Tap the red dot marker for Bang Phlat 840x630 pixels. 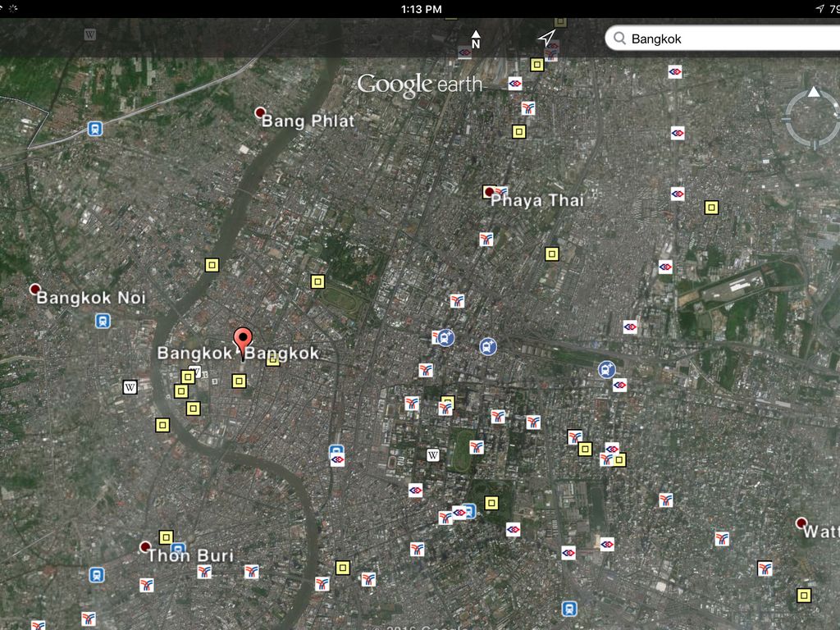pos(260,112)
